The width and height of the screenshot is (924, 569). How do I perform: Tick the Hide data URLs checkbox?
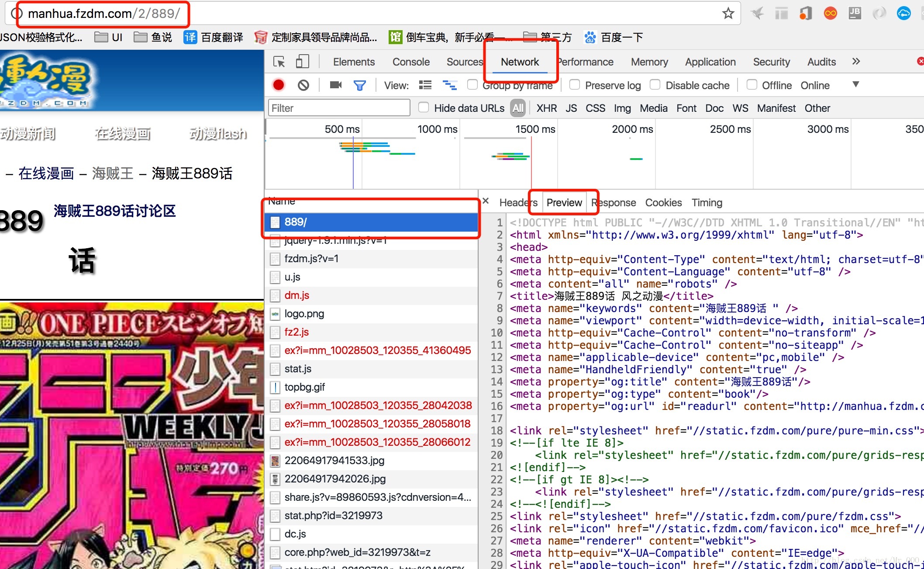click(x=424, y=107)
